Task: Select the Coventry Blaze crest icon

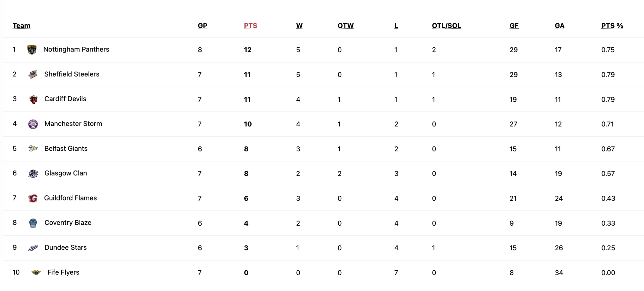Action: pos(33,223)
